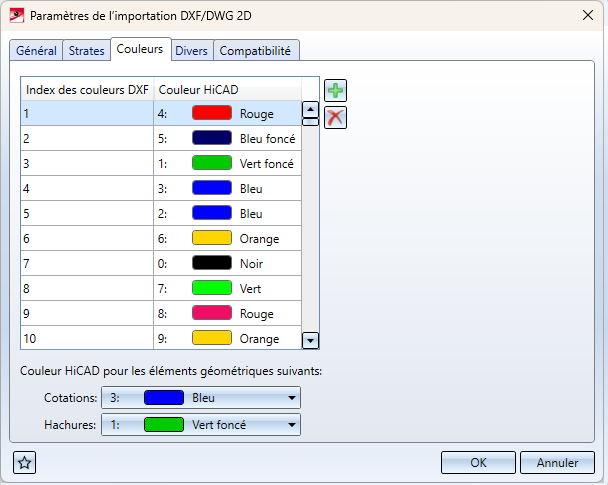Click the list scroll up arrow
Image resolution: width=608 pixels, height=485 pixels.
[310, 110]
